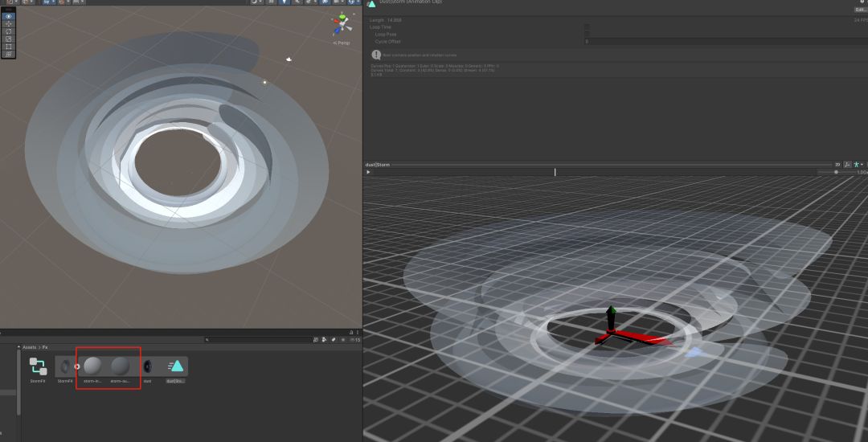Select the Move tool in scene toolbar
The width and height of the screenshot is (868, 442).
pos(9,23)
